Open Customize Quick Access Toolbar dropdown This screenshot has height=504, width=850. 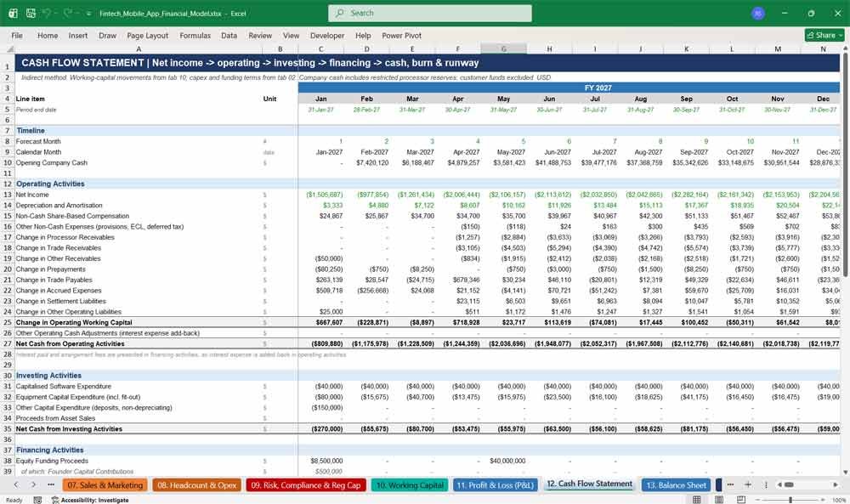[x=88, y=14]
